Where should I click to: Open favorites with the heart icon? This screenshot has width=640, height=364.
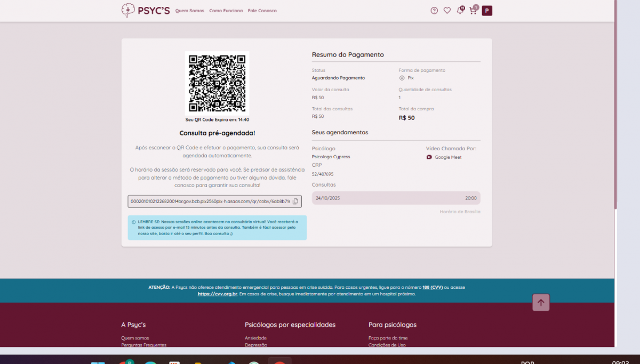coord(447,11)
